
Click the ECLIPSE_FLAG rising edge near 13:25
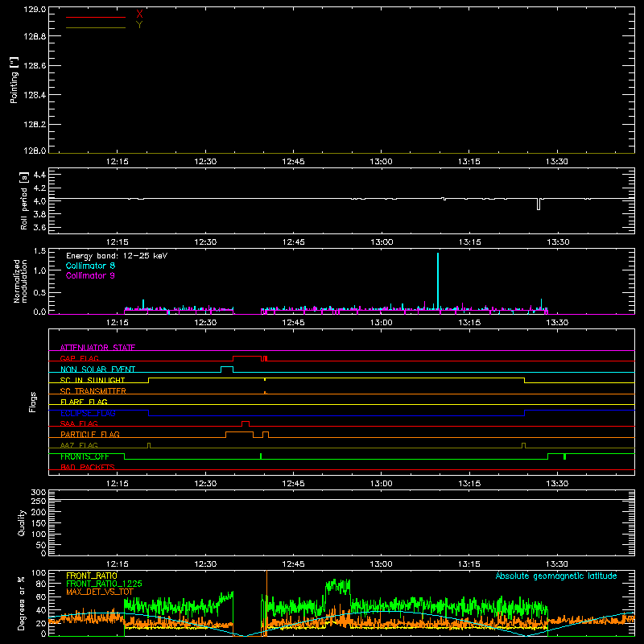pos(525,413)
